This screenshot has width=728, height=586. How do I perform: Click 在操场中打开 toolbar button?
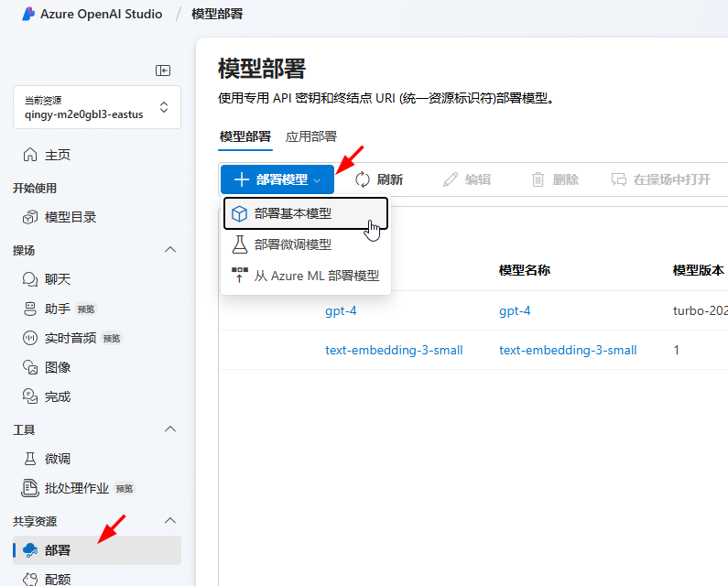tap(660, 179)
